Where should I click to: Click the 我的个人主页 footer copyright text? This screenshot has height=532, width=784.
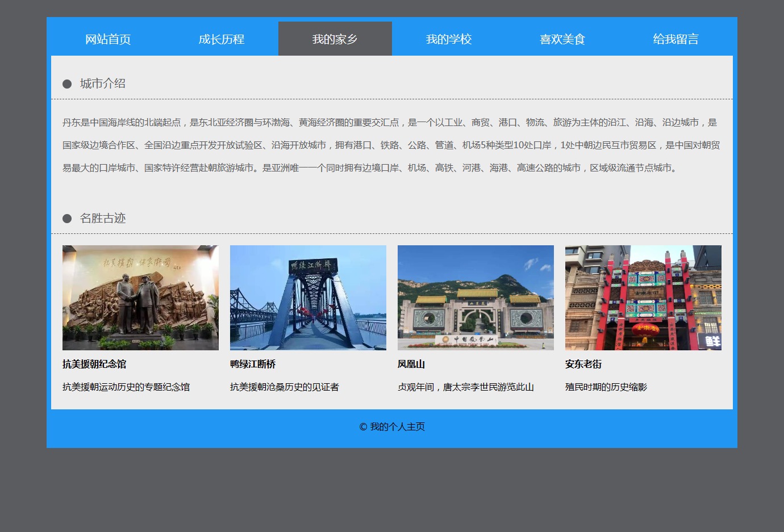point(392,426)
